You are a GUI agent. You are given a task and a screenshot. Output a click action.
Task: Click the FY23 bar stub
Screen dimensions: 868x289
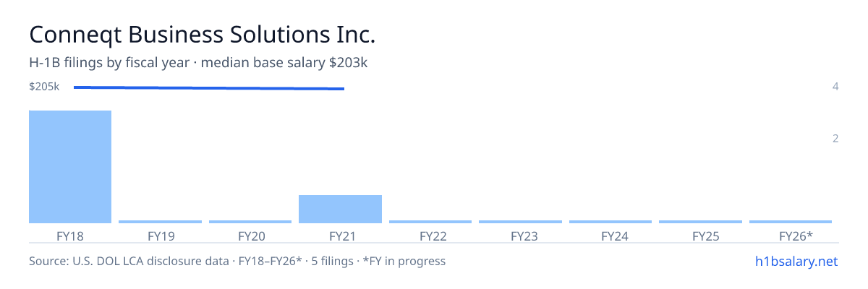pos(520,222)
